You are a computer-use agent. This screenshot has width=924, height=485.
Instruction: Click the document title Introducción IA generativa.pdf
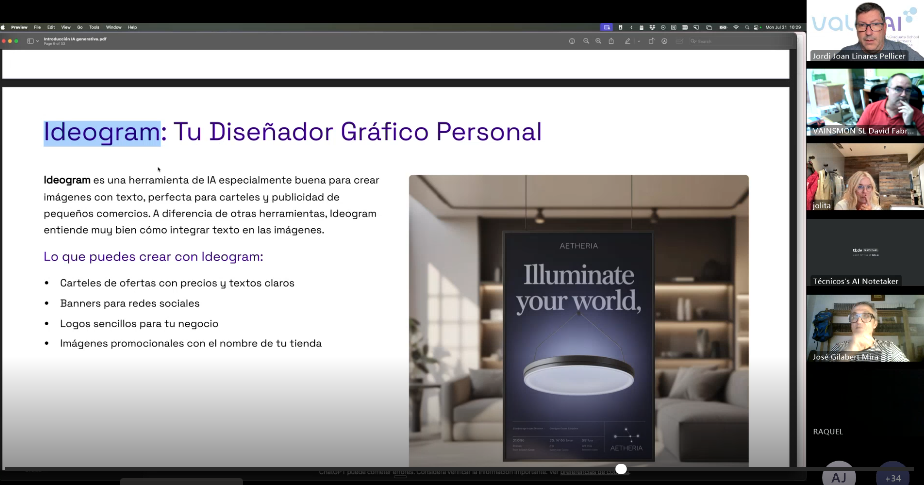75,39
